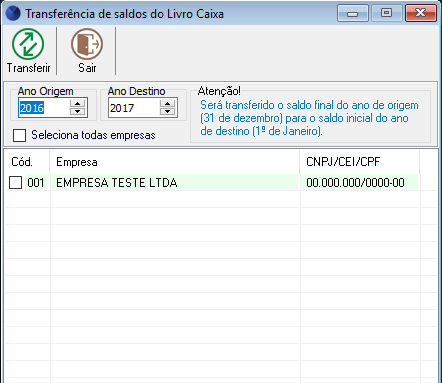Close the window with red X

[x=421, y=13]
